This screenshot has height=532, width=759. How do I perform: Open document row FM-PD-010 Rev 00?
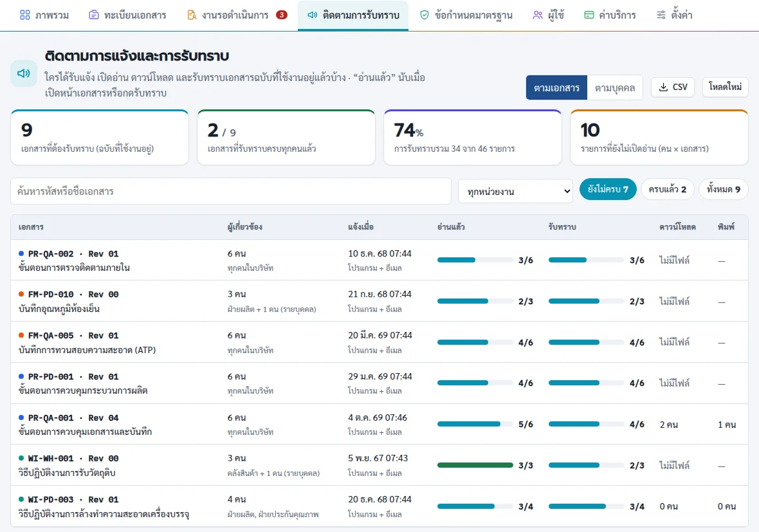click(379, 301)
